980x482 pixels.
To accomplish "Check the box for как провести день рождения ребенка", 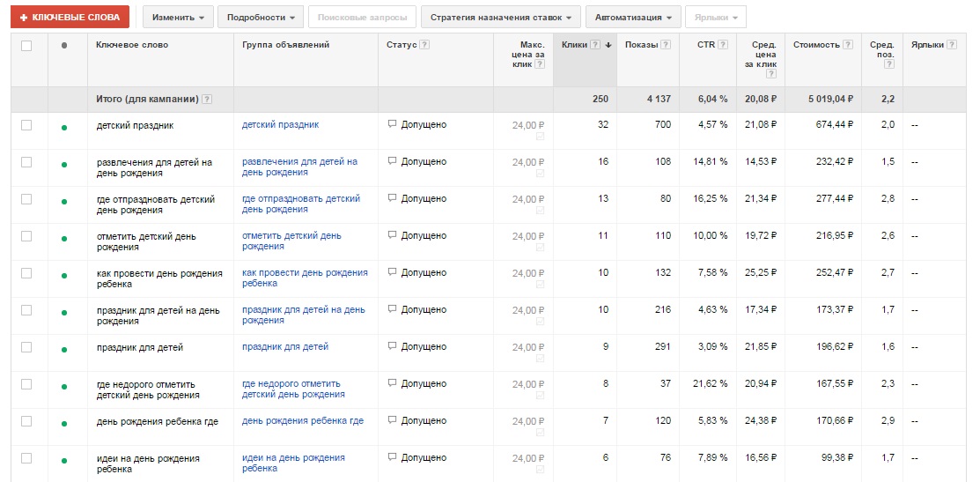I will (26, 273).
